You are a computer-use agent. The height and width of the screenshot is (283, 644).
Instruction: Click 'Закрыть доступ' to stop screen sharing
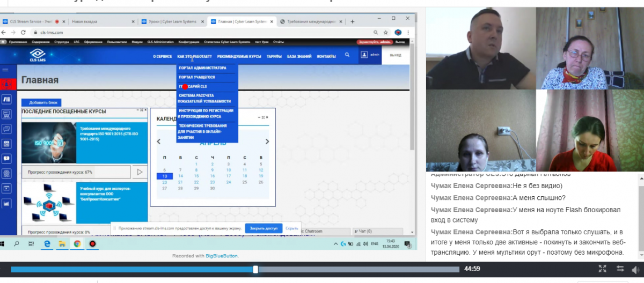coord(264,228)
